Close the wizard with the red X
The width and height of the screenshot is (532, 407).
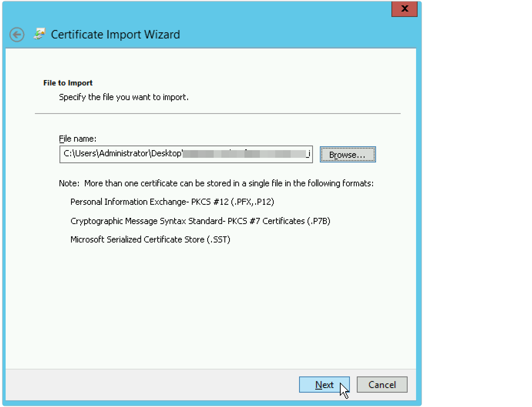pyautogui.click(x=404, y=9)
